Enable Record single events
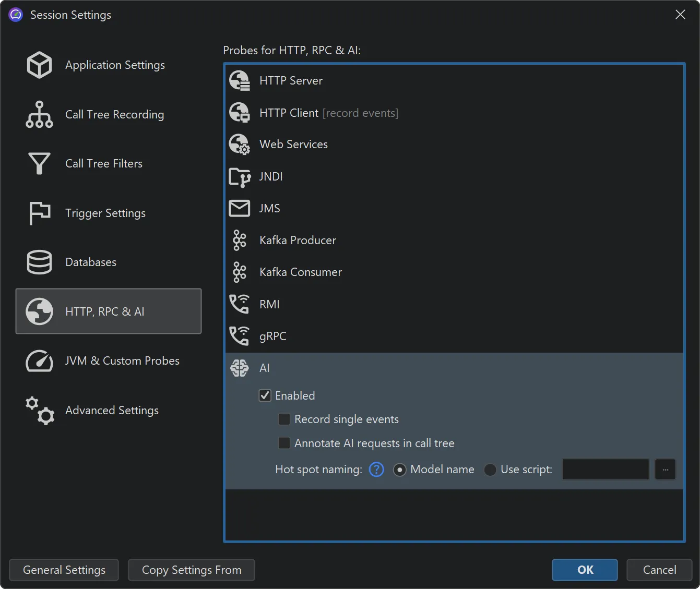Viewport: 700px width, 589px height. point(284,419)
